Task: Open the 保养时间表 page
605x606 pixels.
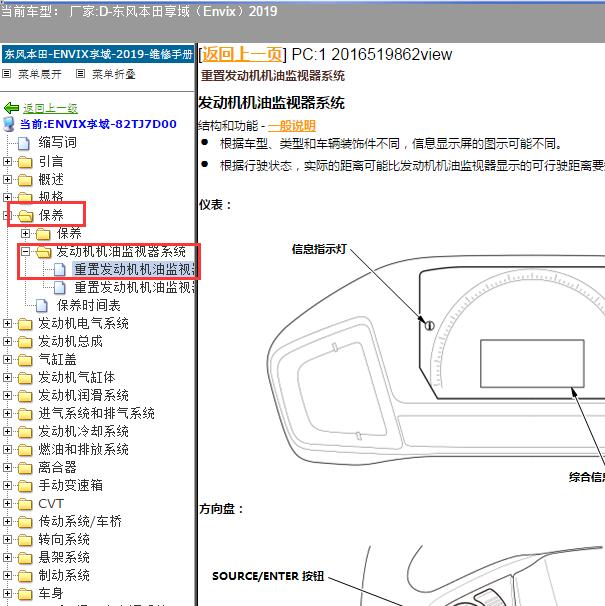Action: coord(89,306)
